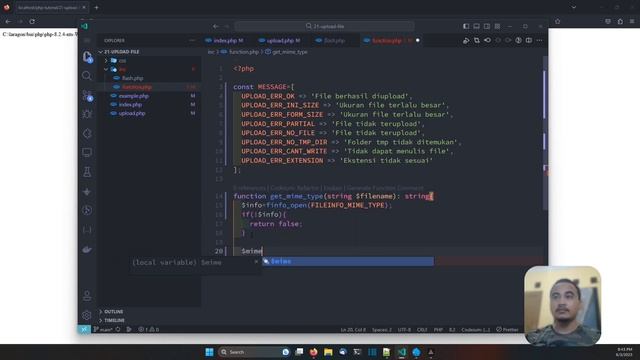The image size is (640, 360).
Task: Click UTF-8 encoding in status bar
Action: tap(404, 329)
